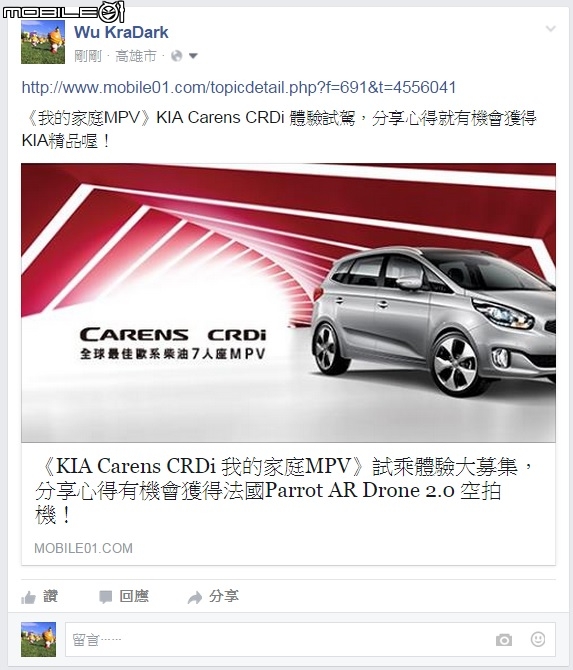
Task: Click the 分享 share button
Action: [224, 597]
